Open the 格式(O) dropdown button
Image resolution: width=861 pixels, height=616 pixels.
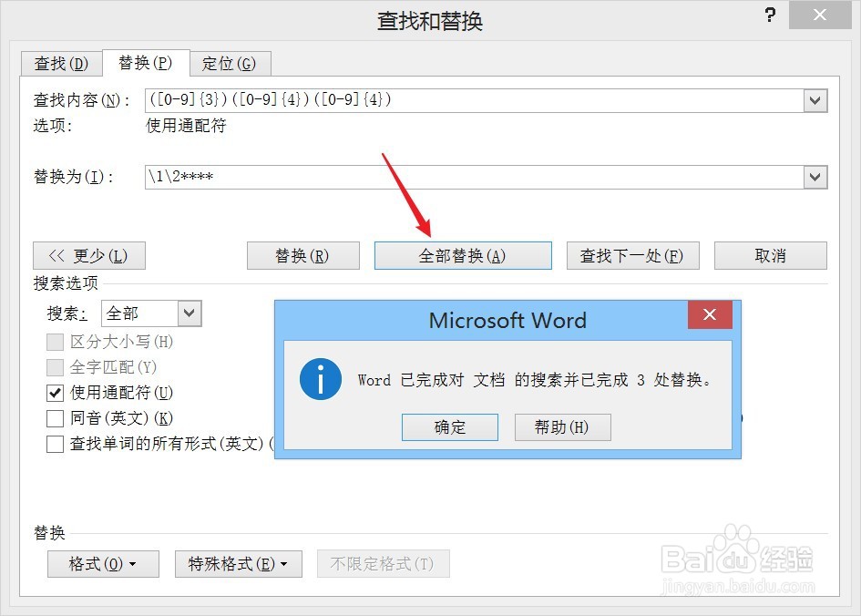pos(103,564)
